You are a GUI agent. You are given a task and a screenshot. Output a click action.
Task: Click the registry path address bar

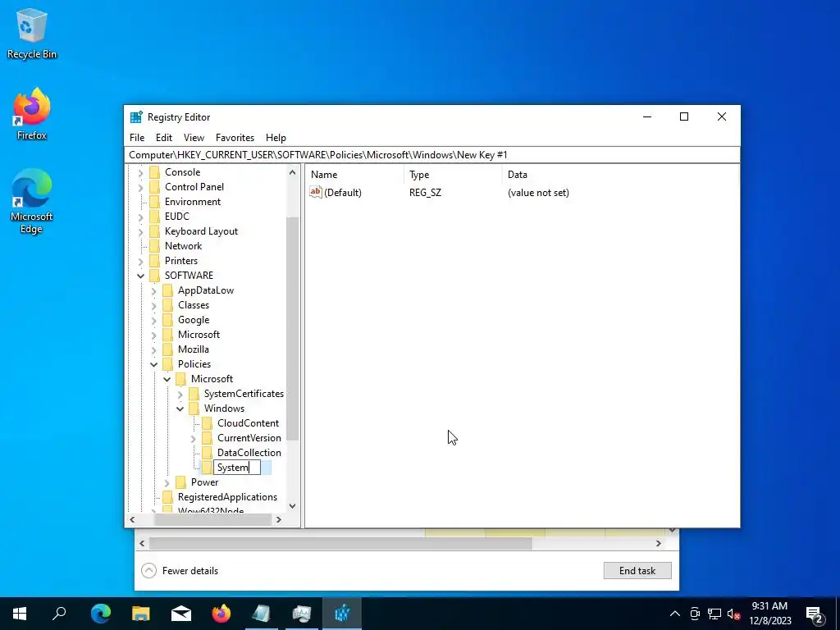(x=432, y=155)
